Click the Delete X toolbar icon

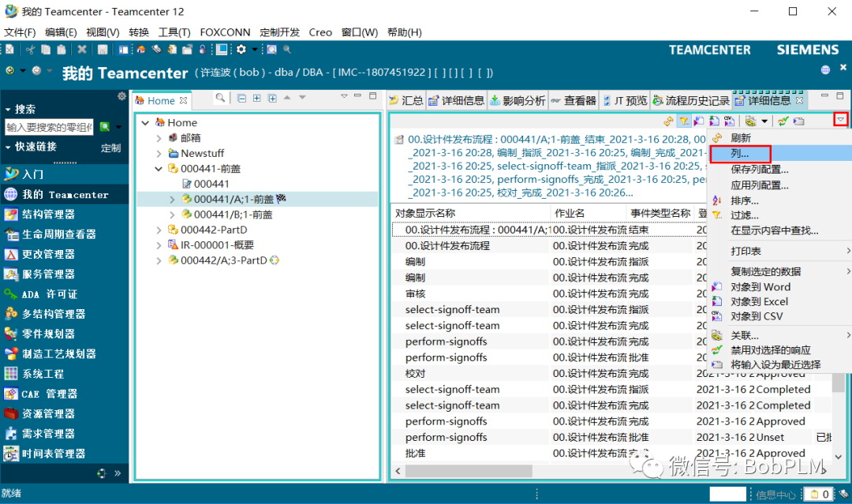pos(82,50)
